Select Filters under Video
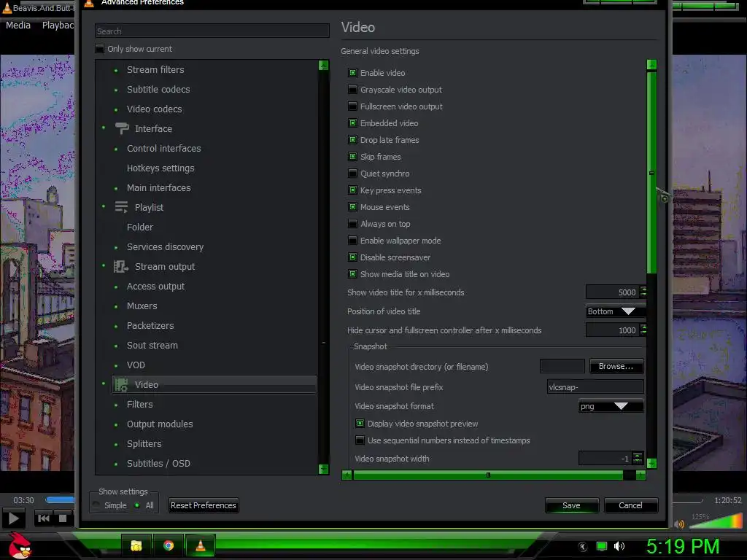The height and width of the screenshot is (560, 747). [139, 404]
